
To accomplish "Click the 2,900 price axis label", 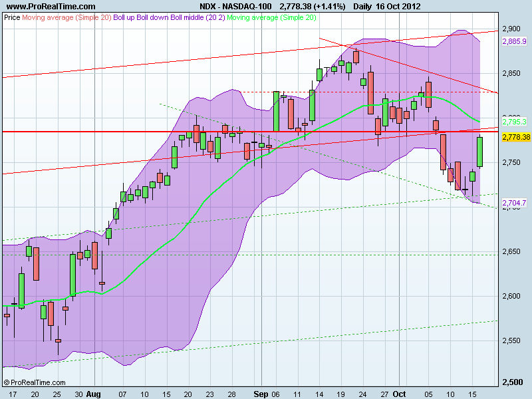I will click(x=511, y=29).
